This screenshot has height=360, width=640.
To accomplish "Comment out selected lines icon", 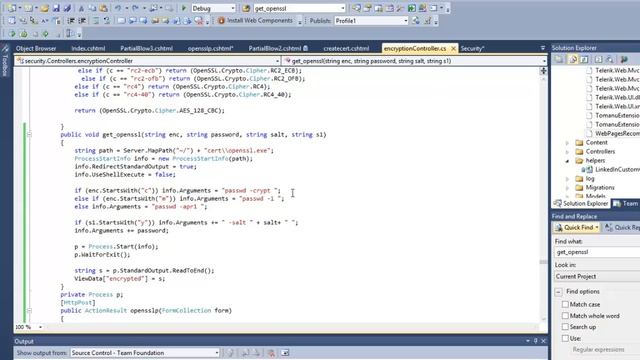I will [x=96, y=20].
